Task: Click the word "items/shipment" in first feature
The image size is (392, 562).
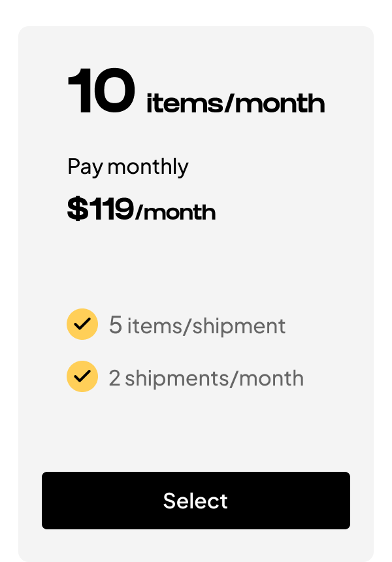Action: [206, 325]
